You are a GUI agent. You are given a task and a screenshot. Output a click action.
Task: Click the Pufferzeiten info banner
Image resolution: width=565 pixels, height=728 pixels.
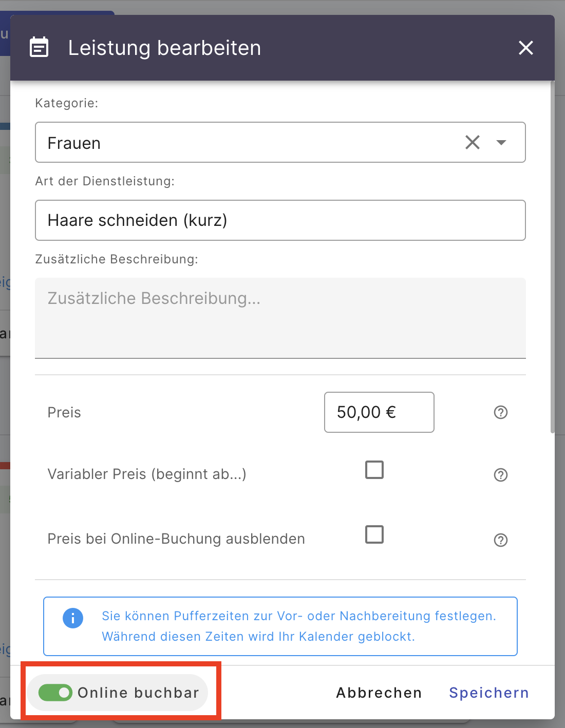coord(280,626)
